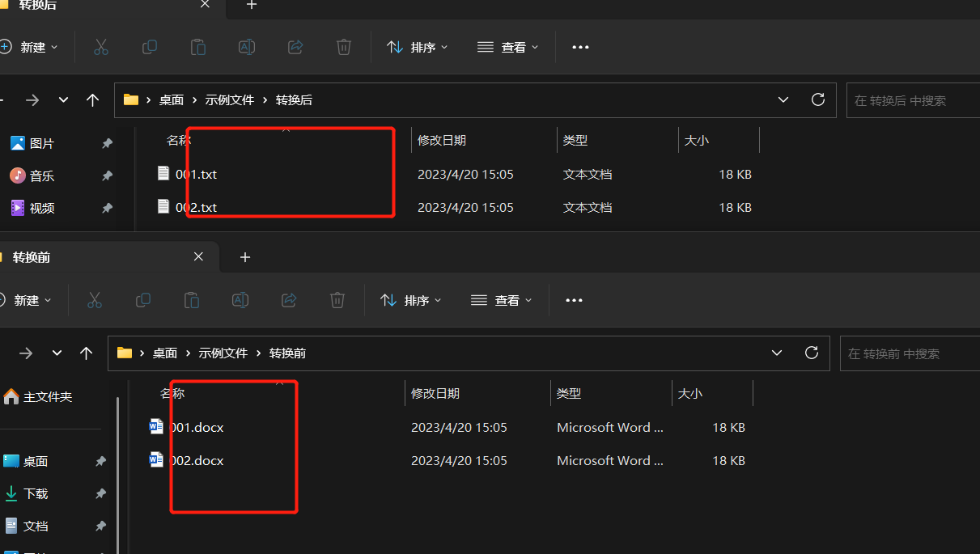980x554 pixels.
Task: Expand address bar history dropdown in 转换前 window
Action: (x=777, y=353)
